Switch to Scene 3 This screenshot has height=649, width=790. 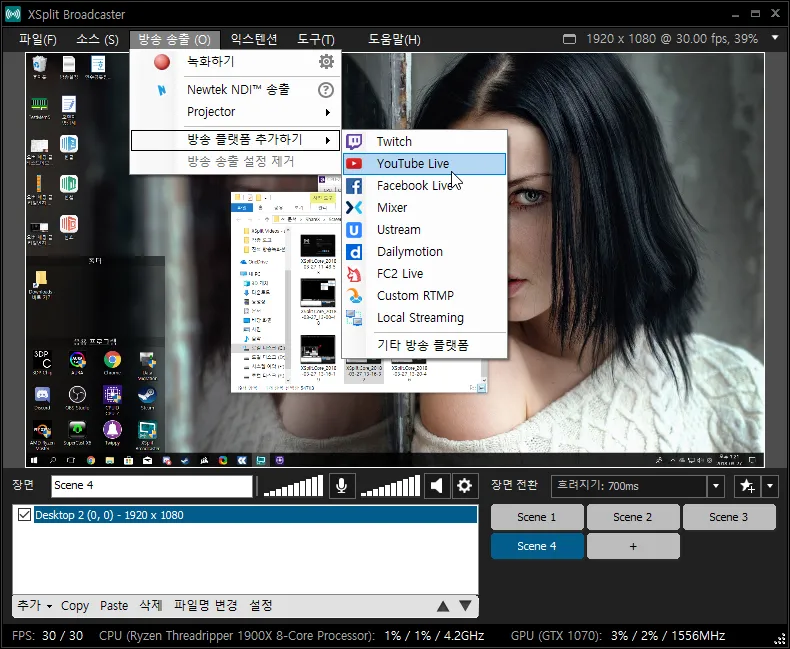(x=729, y=517)
